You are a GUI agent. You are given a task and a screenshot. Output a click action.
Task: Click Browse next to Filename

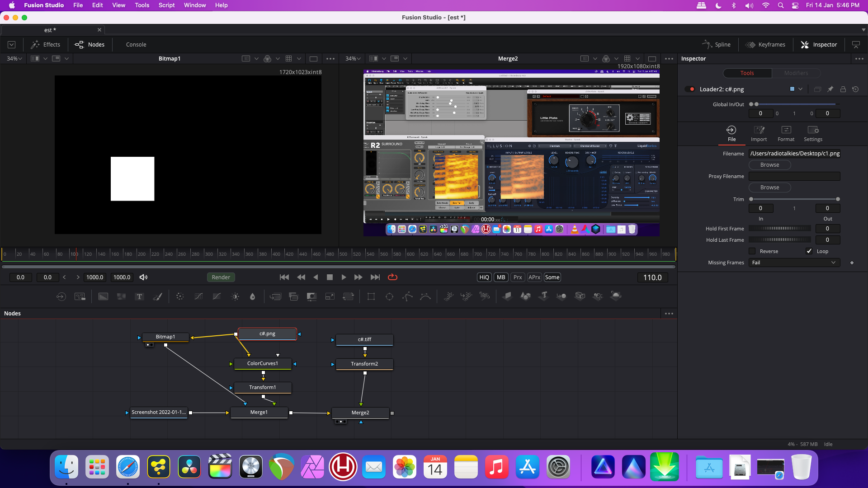769,165
